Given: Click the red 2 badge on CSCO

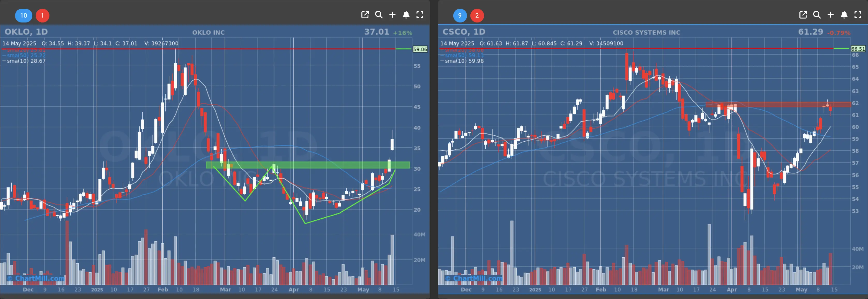Looking at the screenshot, I should click(477, 16).
